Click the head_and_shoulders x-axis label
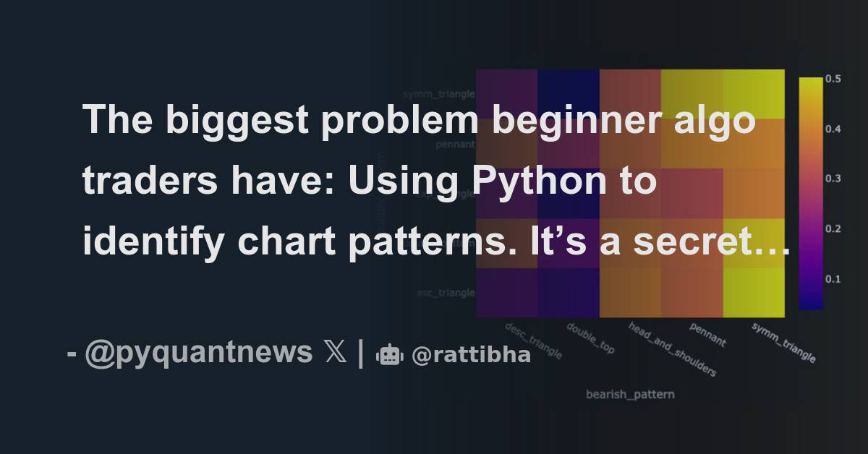Viewport: 868px width, 454px height. click(672, 349)
